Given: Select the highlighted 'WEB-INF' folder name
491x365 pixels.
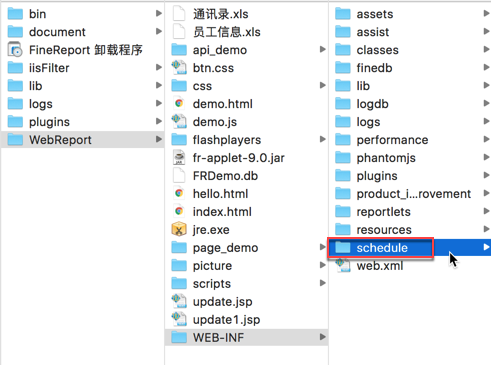Looking at the screenshot, I should coord(218,338).
